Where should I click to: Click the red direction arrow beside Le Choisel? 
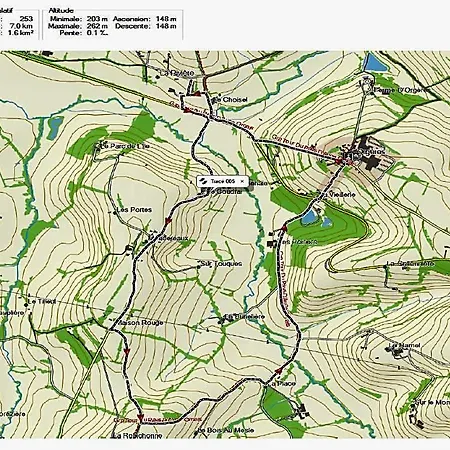pos(197,94)
